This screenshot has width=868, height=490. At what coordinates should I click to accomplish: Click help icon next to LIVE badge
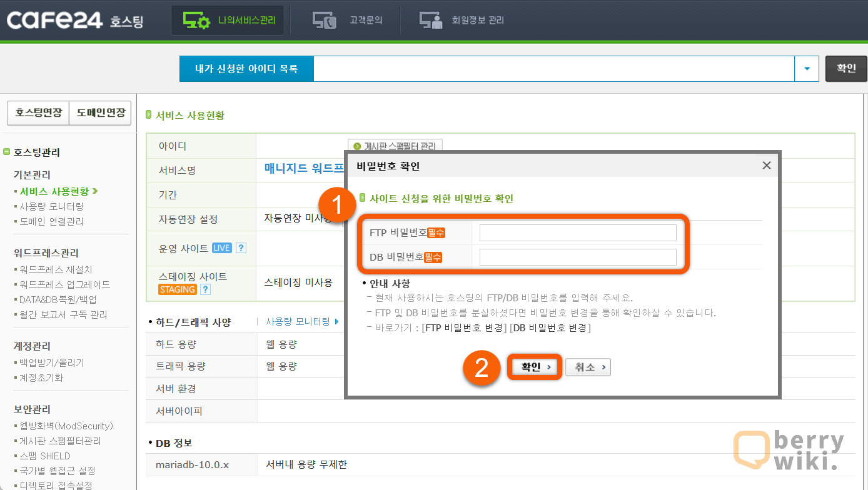tap(241, 248)
